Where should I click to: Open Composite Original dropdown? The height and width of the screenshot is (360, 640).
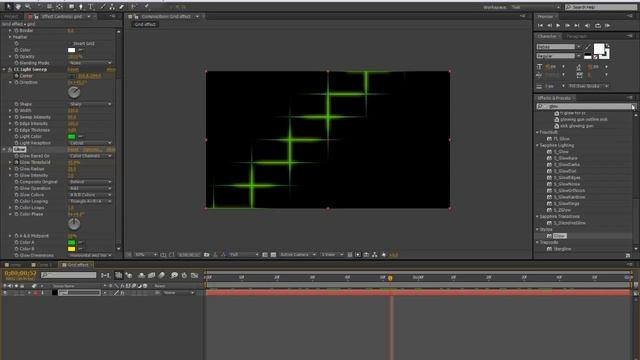tap(90, 182)
